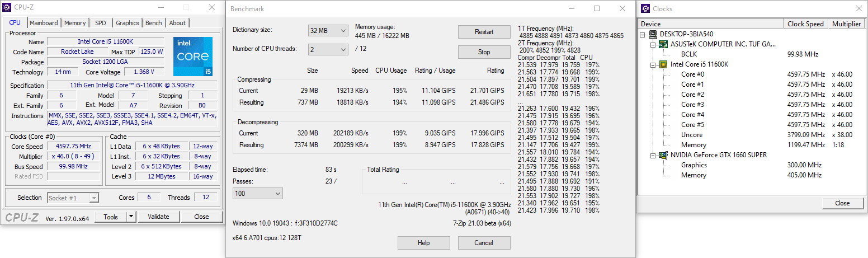Switch to the Mainboard tab
Image resolution: width=868 pixels, height=258 pixels.
pos(44,23)
